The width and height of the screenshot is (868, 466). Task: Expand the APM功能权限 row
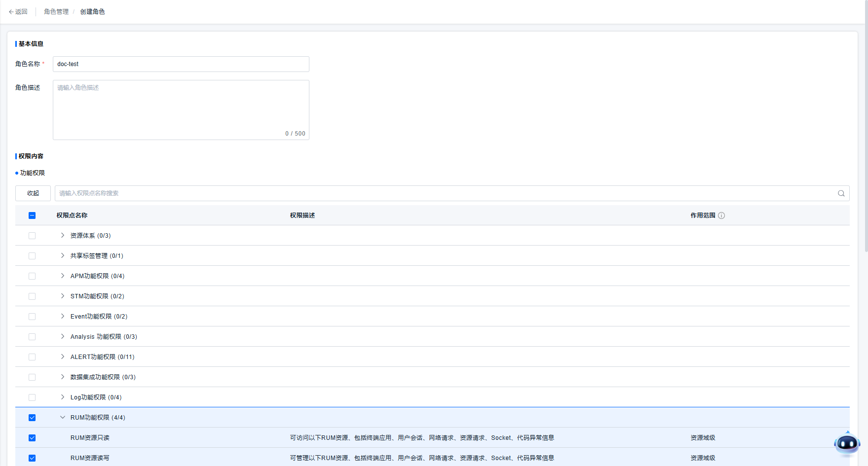[x=63, y=276]
